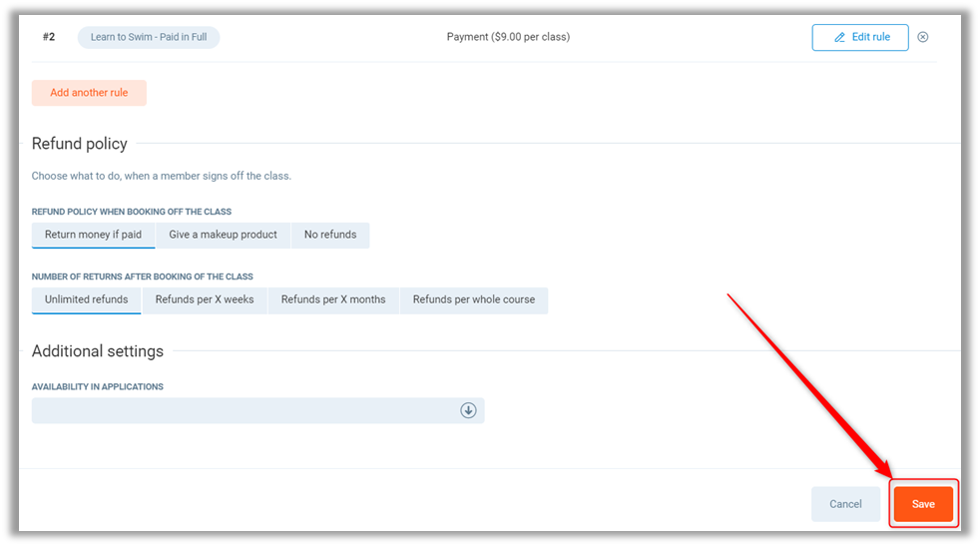This screenshot has height=546, width=980.
Task: Choose Refunds per X months
Action: coord(333,299)
